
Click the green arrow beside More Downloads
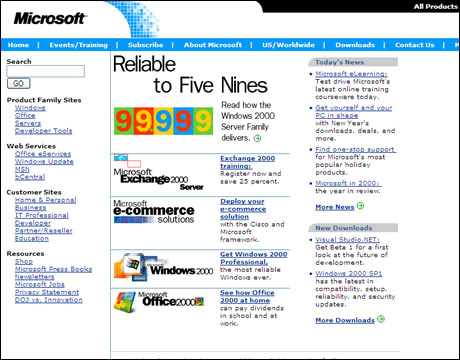[x=381, y=319]
